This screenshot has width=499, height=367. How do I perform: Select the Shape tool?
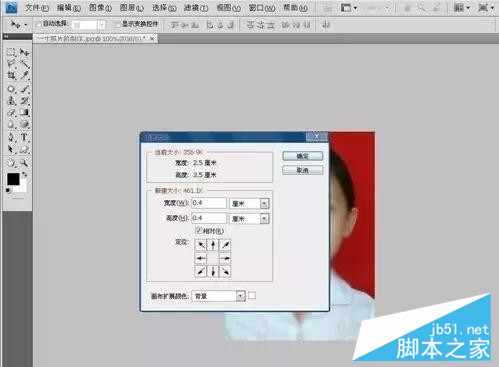tap(24, 149)
